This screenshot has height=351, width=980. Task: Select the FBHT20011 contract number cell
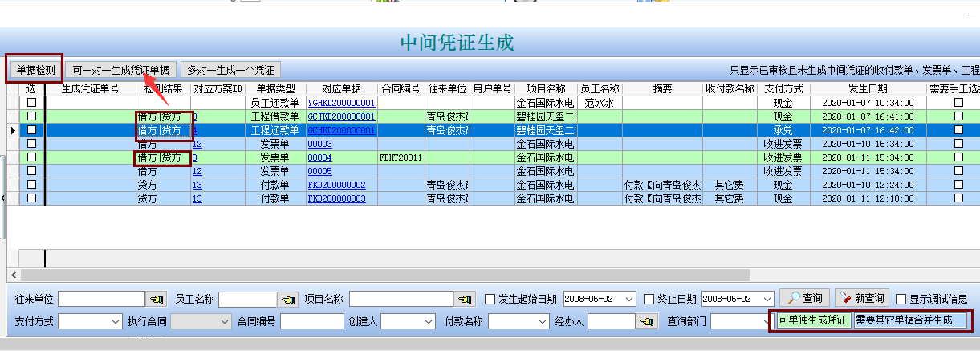401,157
